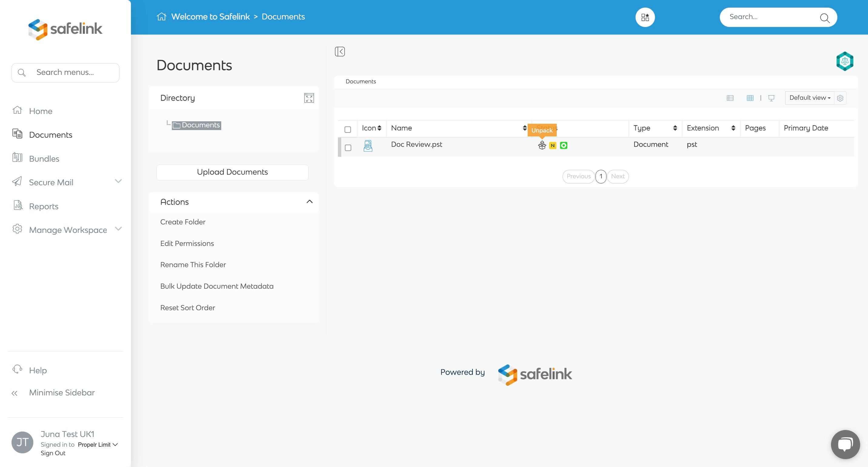Click Previous pagination button

pyautogui.click(x=579, y=176)
